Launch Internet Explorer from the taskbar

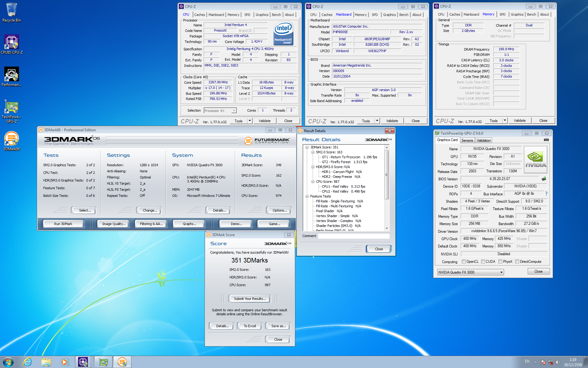pos(28,362)
